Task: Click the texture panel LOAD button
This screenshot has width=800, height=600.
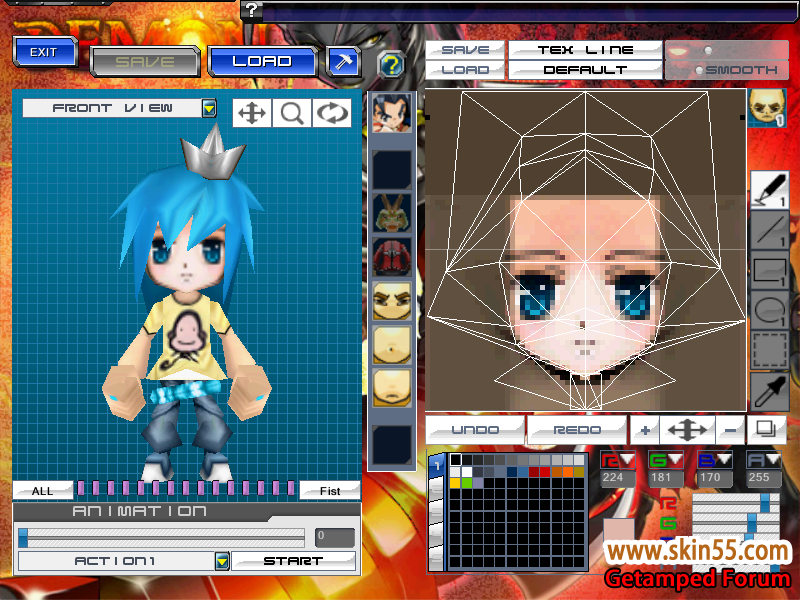Action: point(465,70)
